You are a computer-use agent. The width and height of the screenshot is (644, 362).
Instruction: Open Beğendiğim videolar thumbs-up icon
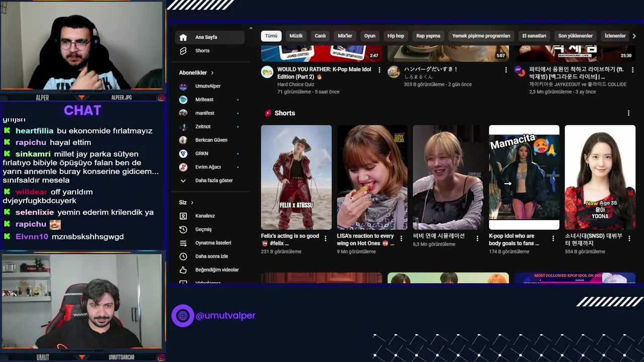click(x=183, y=270)
